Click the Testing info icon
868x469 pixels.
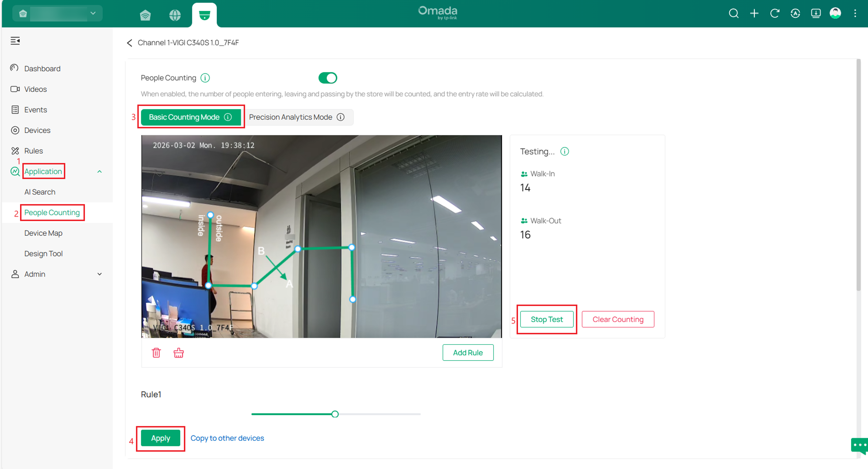pos(564,151)
